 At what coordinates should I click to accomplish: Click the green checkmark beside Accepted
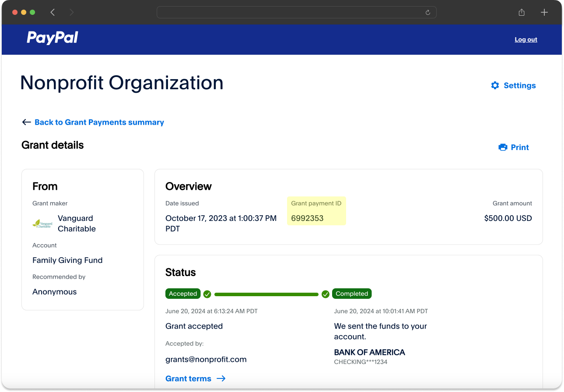pyautogui.click(x=207, y=294)
